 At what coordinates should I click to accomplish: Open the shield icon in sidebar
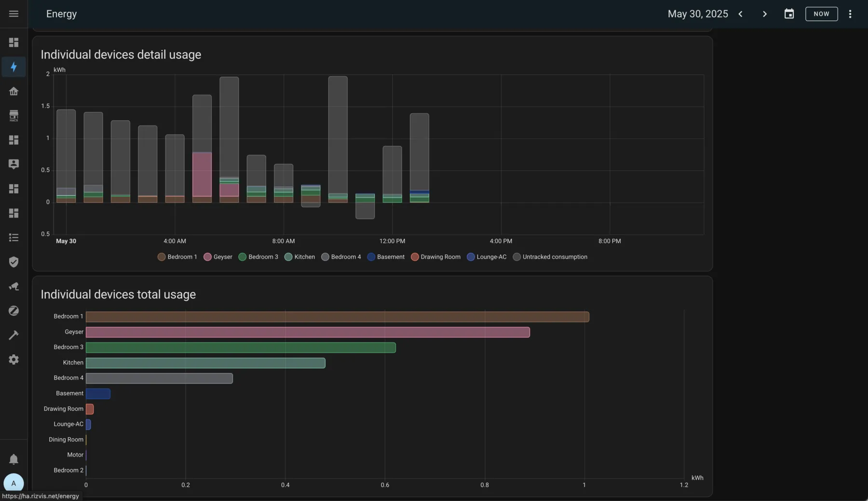pyautogui.click(x=14, y=262)
